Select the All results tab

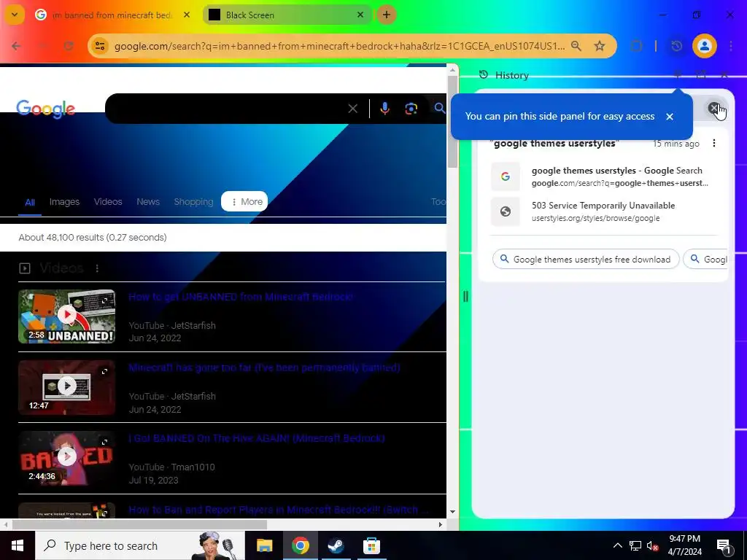pos(29,203)
